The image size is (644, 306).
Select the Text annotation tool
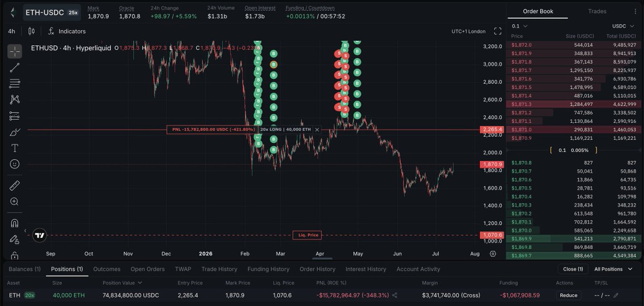pos(14,148)
